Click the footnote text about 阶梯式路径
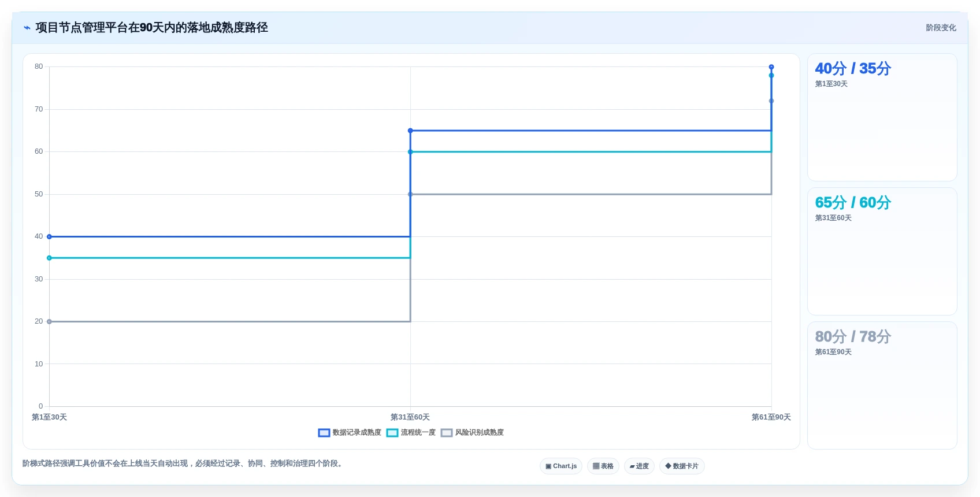The image size is (980, 497). click(x=184, y=463)
